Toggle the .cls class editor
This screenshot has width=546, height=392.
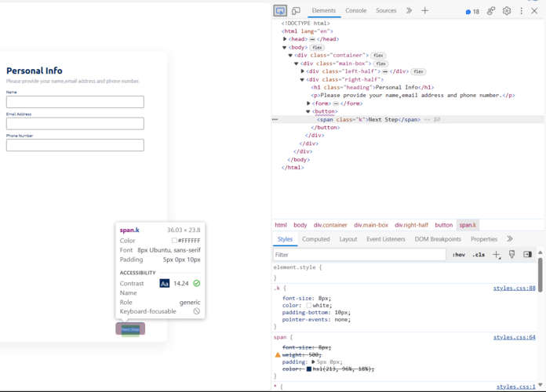click(479, 255)
